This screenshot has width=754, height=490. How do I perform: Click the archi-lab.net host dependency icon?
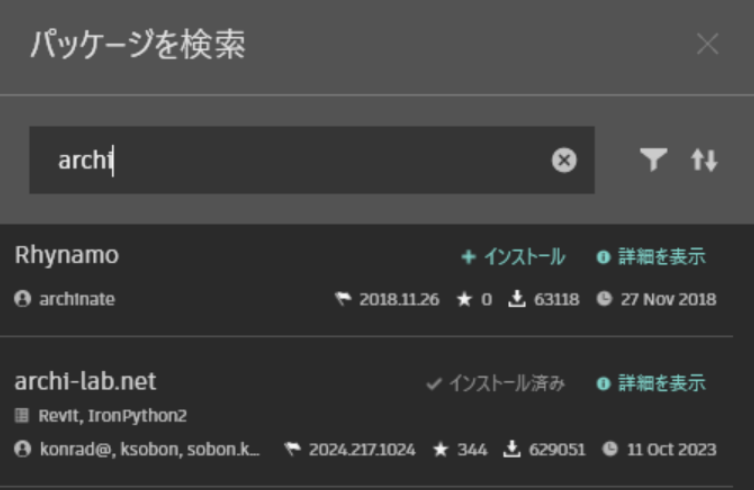point(22,415)
